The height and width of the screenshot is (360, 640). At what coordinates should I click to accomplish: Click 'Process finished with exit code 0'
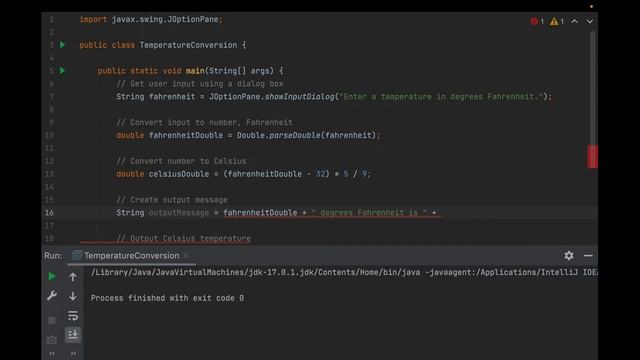coord(167,298)
